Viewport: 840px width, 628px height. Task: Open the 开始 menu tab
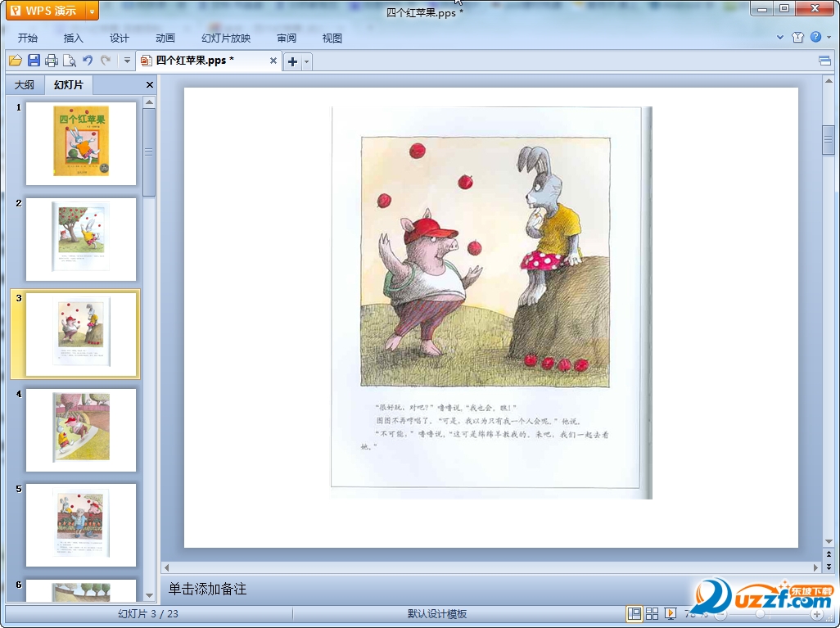pyautogui.click(x=27, y=38)
